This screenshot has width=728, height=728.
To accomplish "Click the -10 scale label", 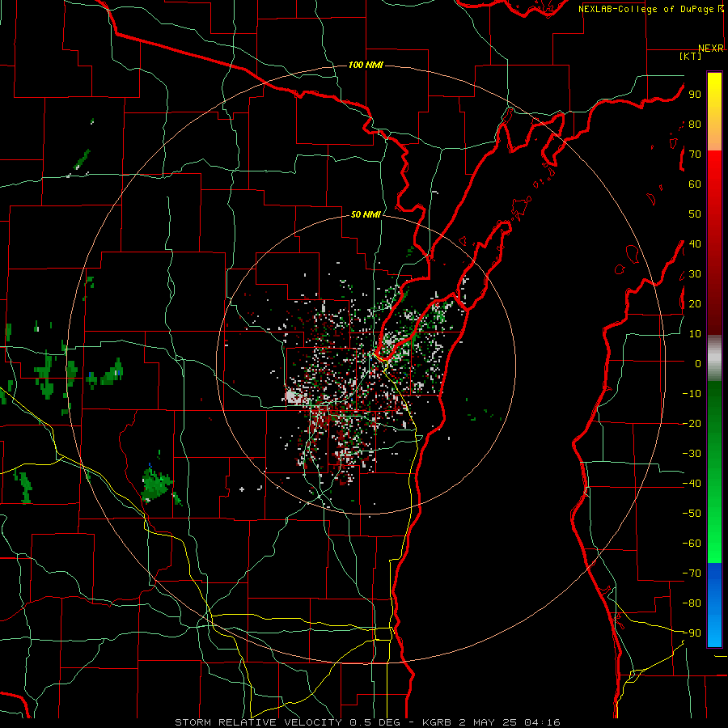I will click(692, 394).
